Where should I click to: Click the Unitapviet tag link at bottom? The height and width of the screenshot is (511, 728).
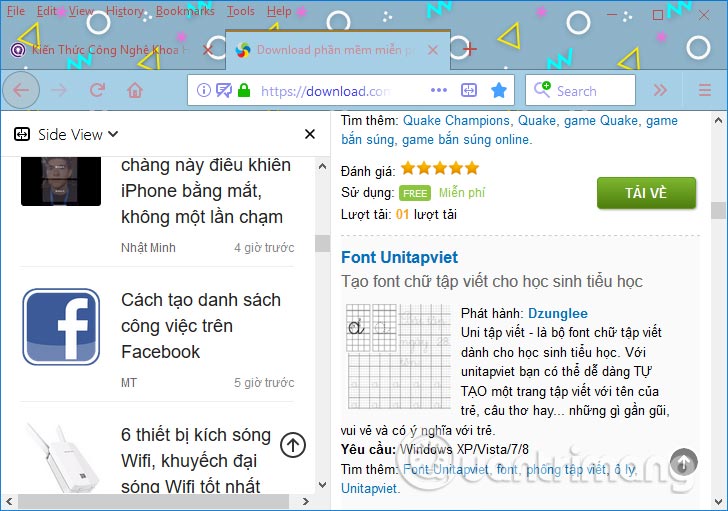369,488
